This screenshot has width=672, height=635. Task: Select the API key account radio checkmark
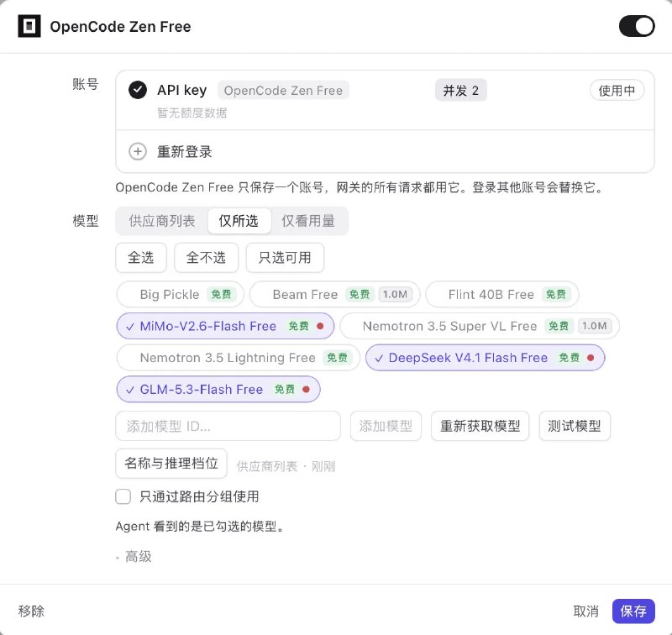138,90
